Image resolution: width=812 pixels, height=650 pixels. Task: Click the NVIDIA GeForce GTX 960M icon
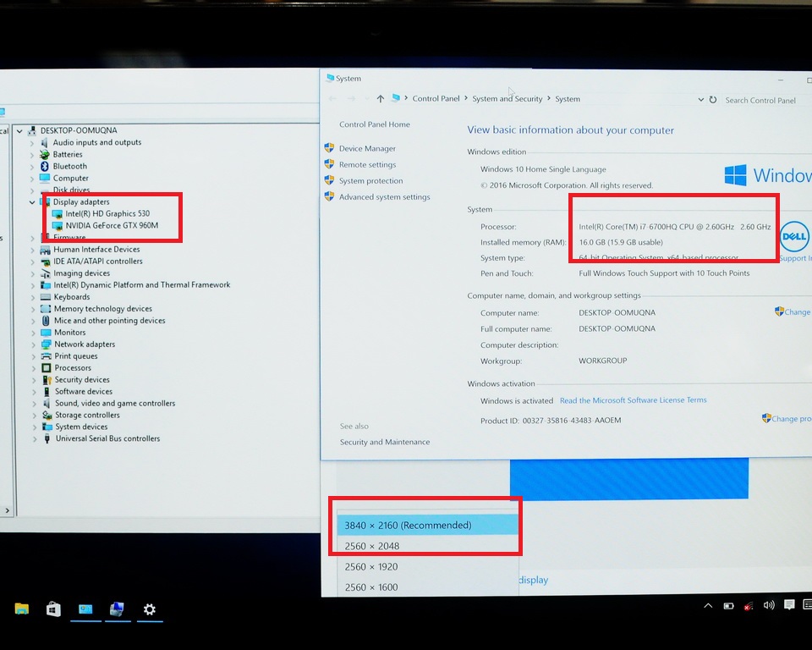point(57,225)
